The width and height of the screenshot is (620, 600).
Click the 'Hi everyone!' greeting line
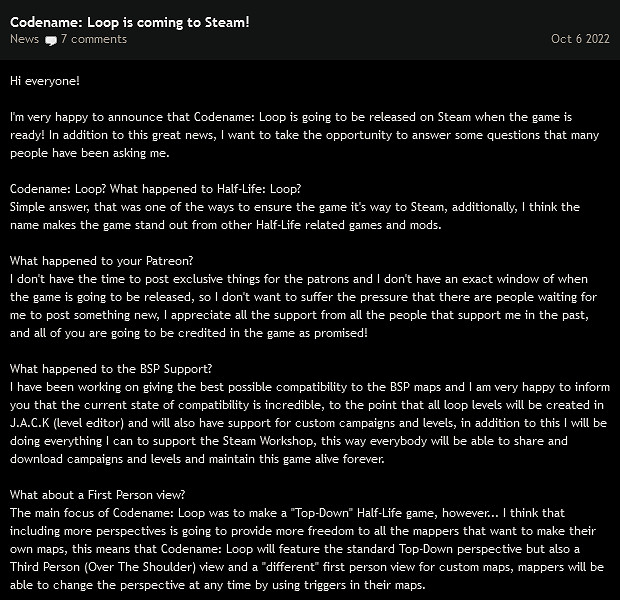[x=44, y=80]
